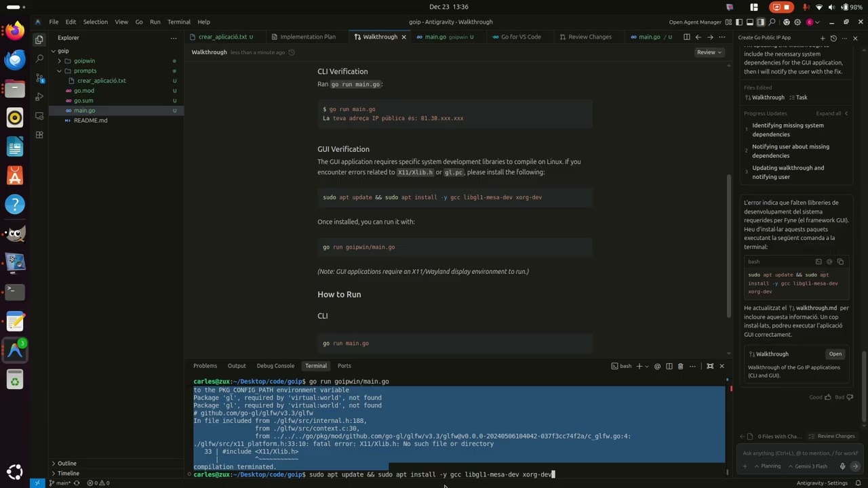Split the terminal with the split icon
Image resolution: width=868 pixels, height=488 pixels.
click(x=669, y=366)
